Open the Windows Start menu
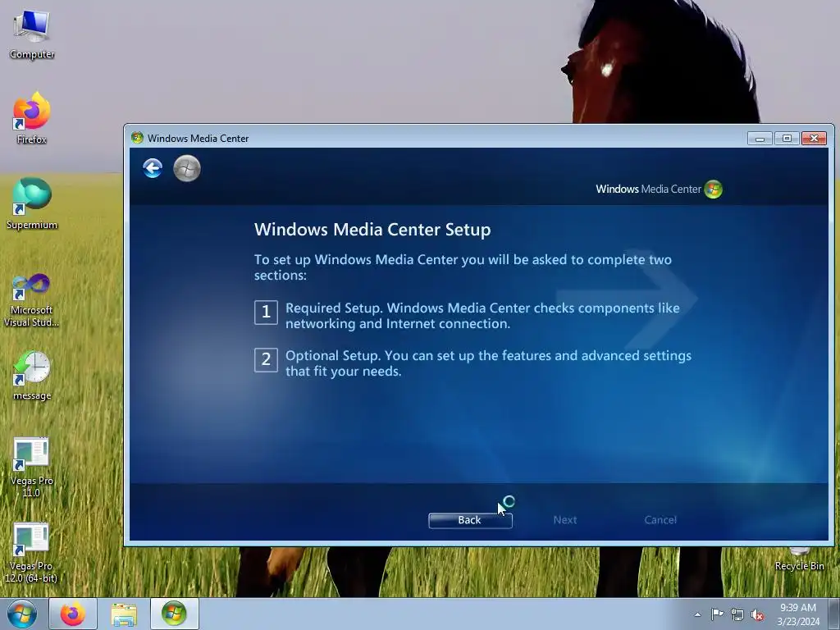This screenshot has height=630, width=840. [x=22, y=614]
